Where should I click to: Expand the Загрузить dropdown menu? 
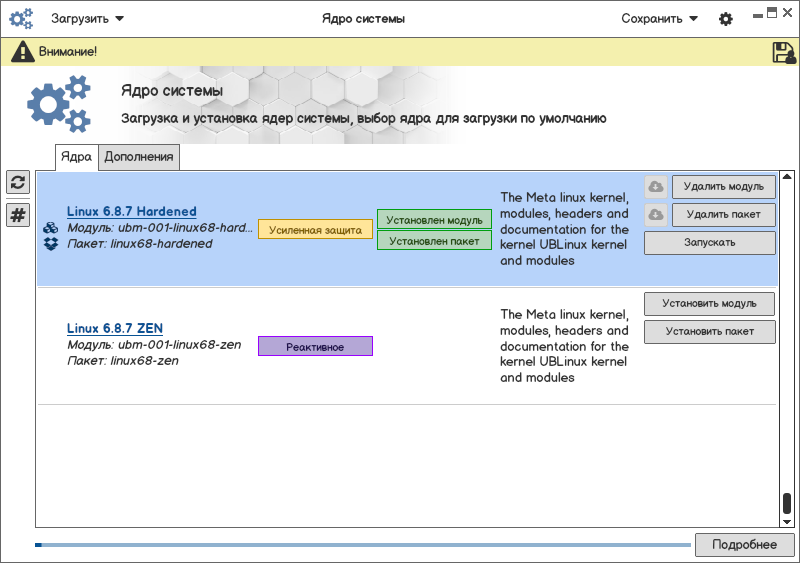[87, 18]
